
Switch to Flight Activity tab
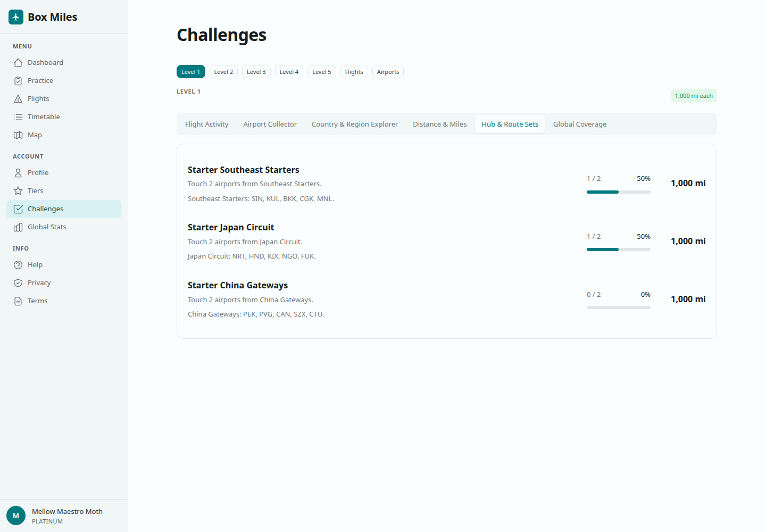coord(207,124)
